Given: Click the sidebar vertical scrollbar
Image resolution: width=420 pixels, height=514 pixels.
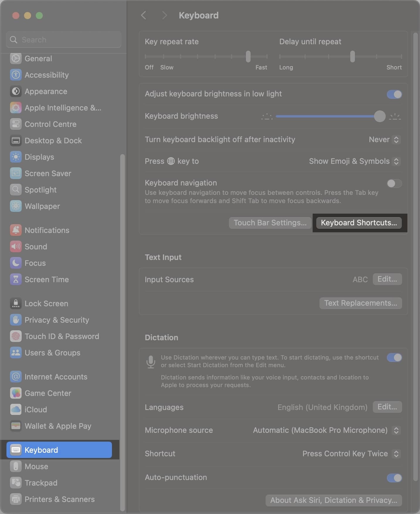Looking at the screenshot, I should (123, 332).
